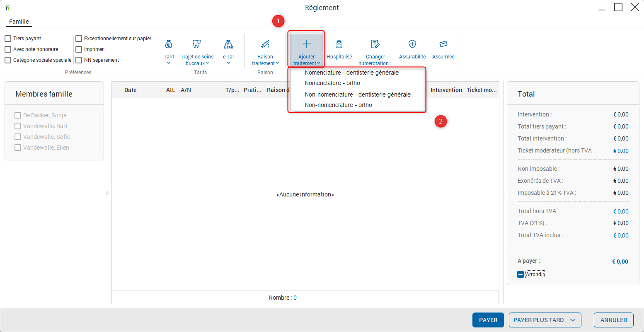Expand the Raison traitement dropdown arrow
The image size is (644, 332).
(277, 63)
